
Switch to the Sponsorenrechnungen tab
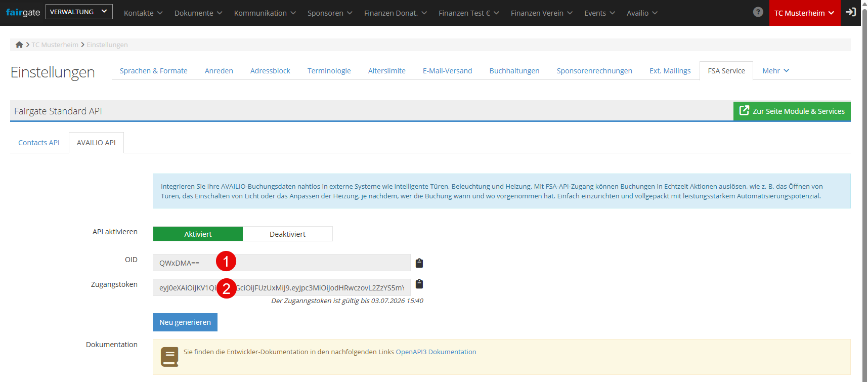pyautogui.click(x=594, y=71)
